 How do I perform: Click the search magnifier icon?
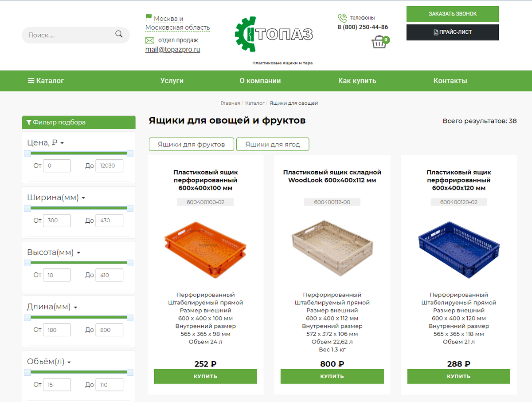pos(119,34)
